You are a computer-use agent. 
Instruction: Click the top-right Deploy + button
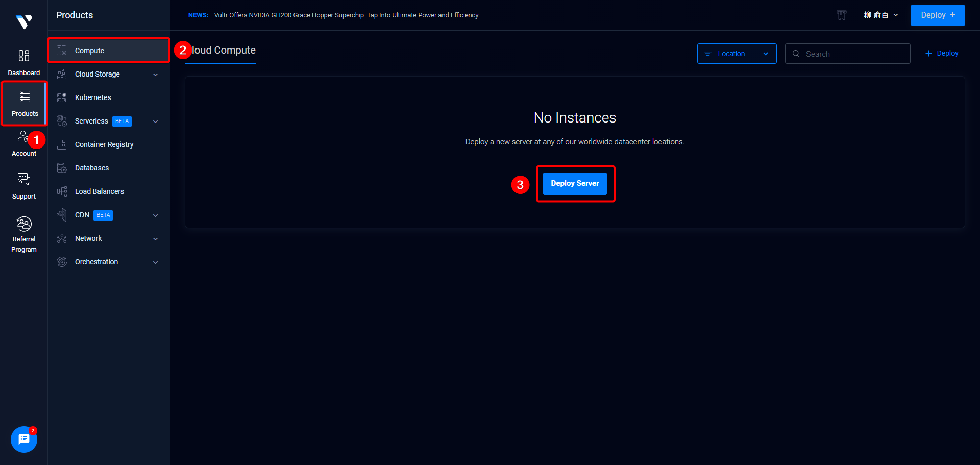(x=937, y=15)
